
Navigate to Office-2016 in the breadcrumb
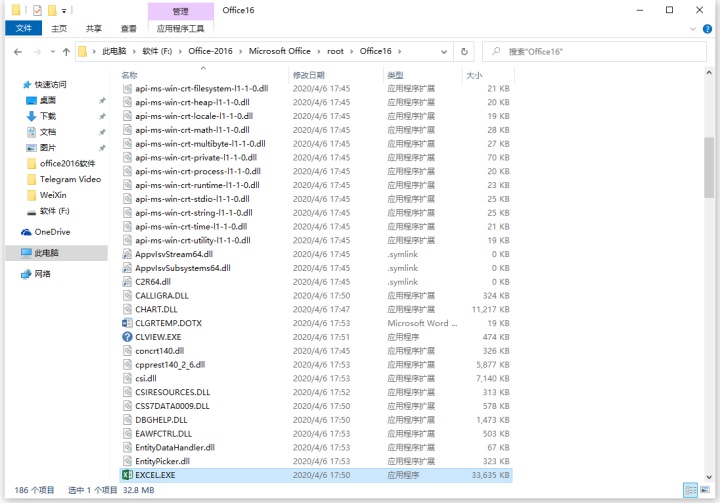[210, 51]
